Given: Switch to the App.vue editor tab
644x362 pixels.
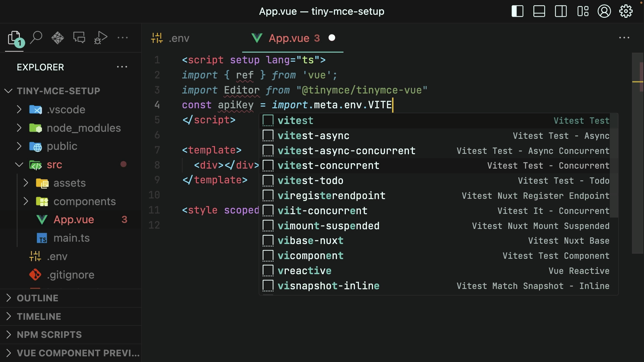Looking at the screenshot, I should (x=292, y=38).
